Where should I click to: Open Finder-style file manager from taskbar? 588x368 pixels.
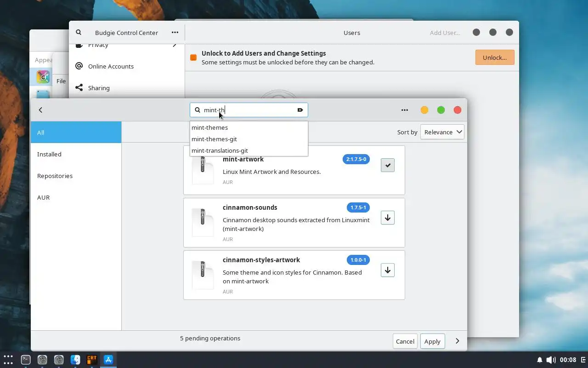(x=75, y=360)
